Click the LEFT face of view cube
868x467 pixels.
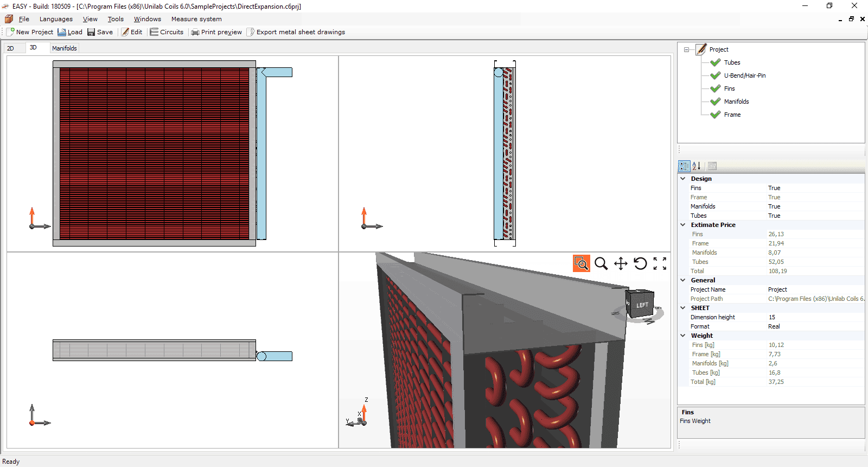642,305
